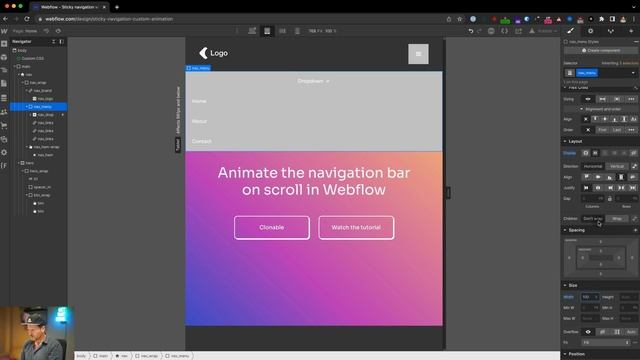
Task: Click the nav_wrap breadcrumb in bottom bar
Action: point(147,356)
